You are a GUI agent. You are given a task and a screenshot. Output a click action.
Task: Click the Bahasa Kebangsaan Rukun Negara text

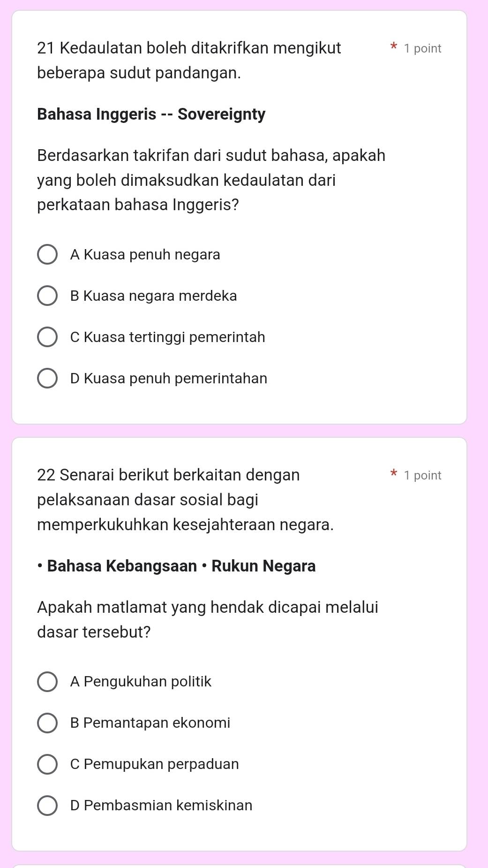176,565
